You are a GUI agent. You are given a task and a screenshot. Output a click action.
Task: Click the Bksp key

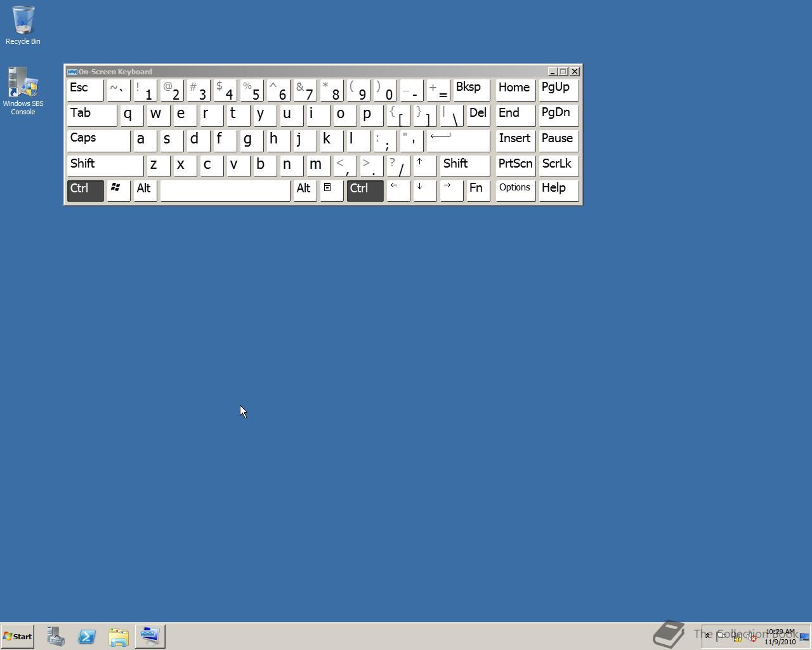point(471,90)
